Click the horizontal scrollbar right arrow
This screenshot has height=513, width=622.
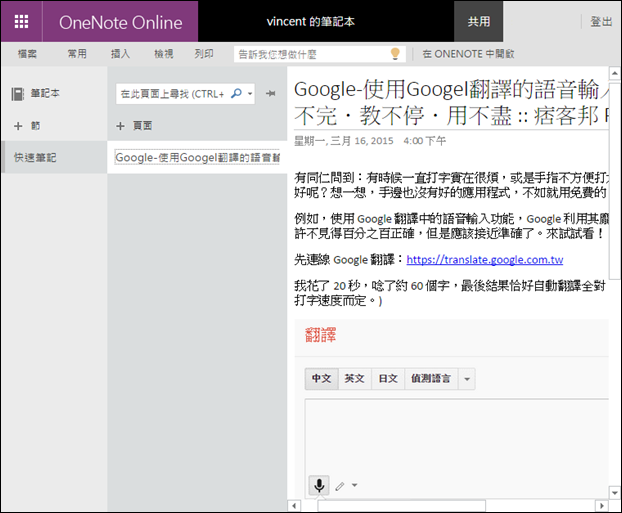pyautogui.click(x=602, y=506)
